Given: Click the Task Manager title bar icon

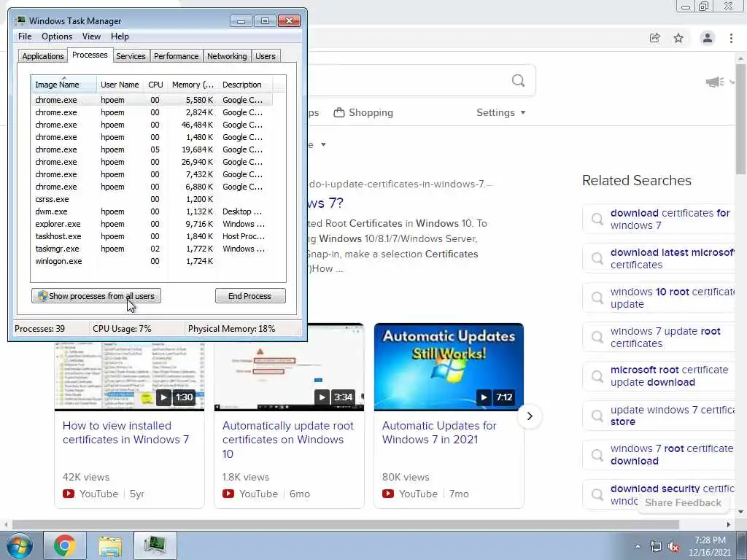Looking at the screenshot, I should pyautogui.click(x=20, y=21).
